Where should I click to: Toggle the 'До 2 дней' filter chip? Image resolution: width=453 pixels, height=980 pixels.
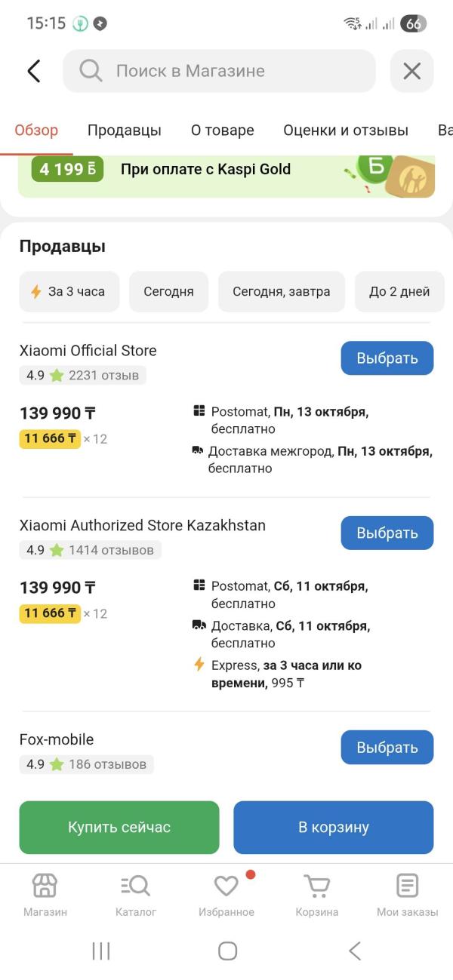(x=399, y=291)
